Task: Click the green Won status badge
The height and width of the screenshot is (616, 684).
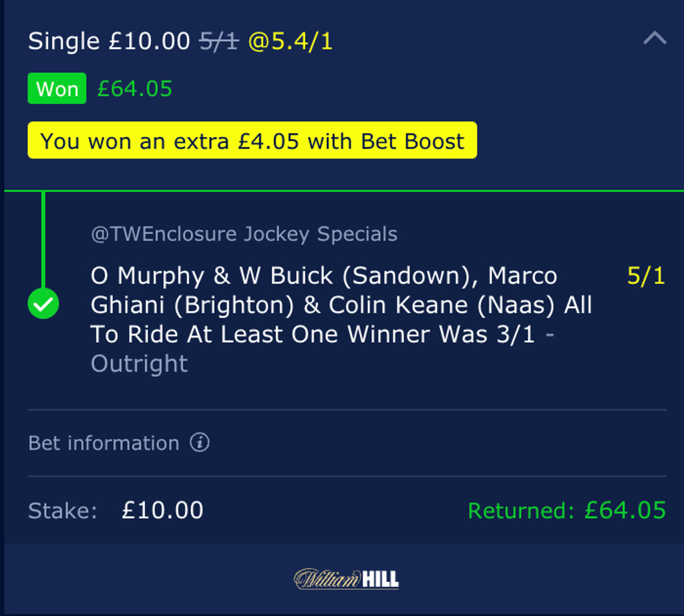Action: click(x=57, y=89)
